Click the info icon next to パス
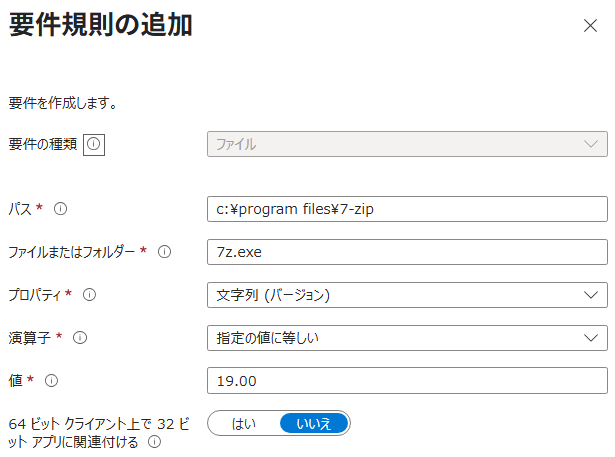This screenshot has width=615, height=457. coord(60,208)
